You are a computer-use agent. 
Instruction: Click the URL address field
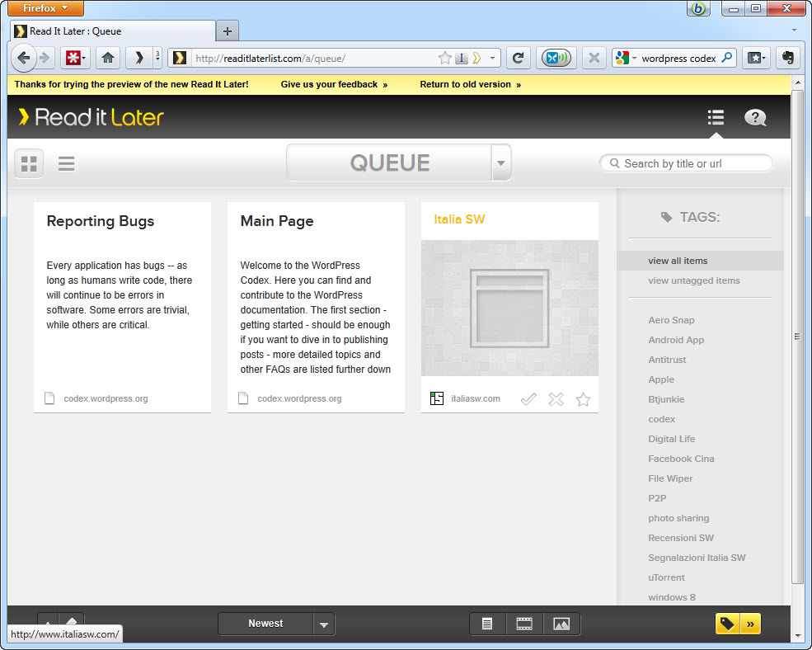(x=315, y=58)
